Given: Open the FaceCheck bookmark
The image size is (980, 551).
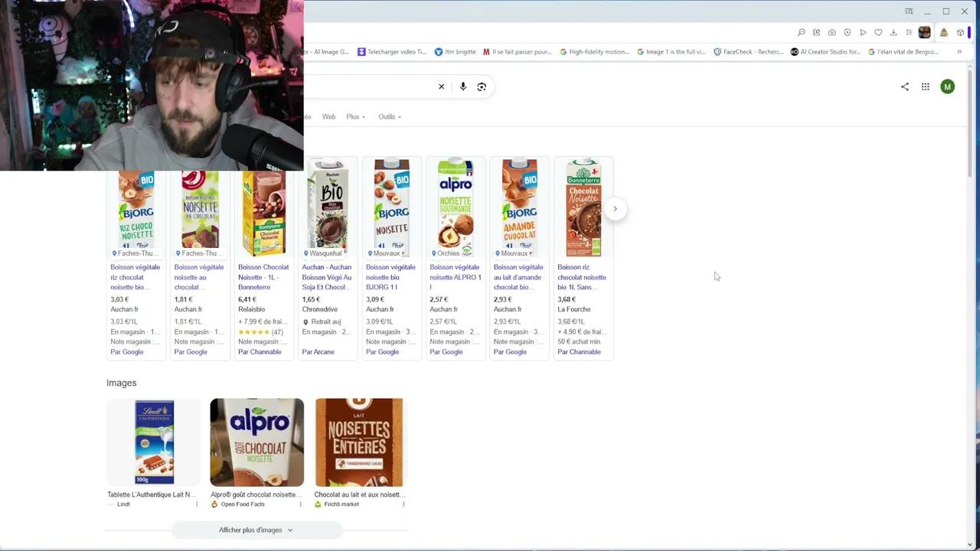Looking at the screenshot, I should tap(748, 52).
